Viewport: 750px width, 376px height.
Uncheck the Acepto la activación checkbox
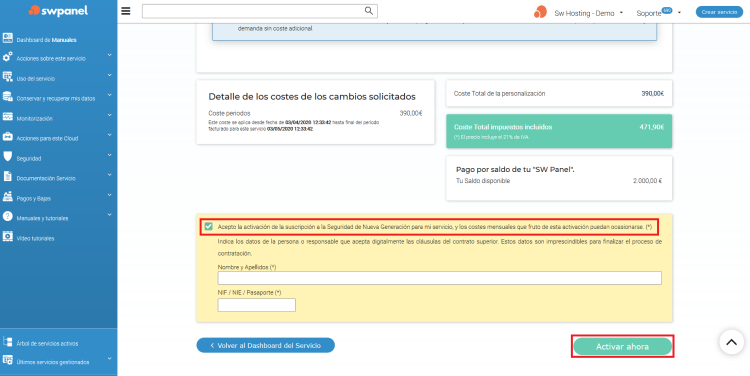click(x=209, y=227)
